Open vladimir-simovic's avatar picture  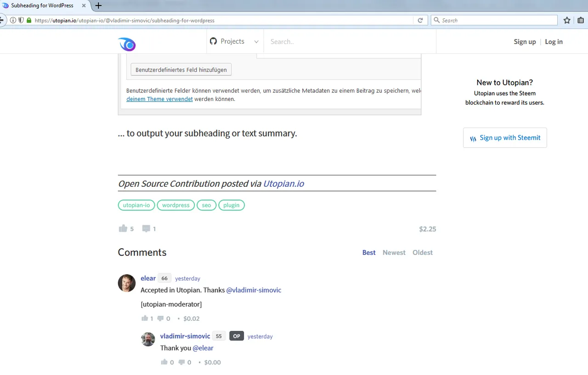(148, 339)
